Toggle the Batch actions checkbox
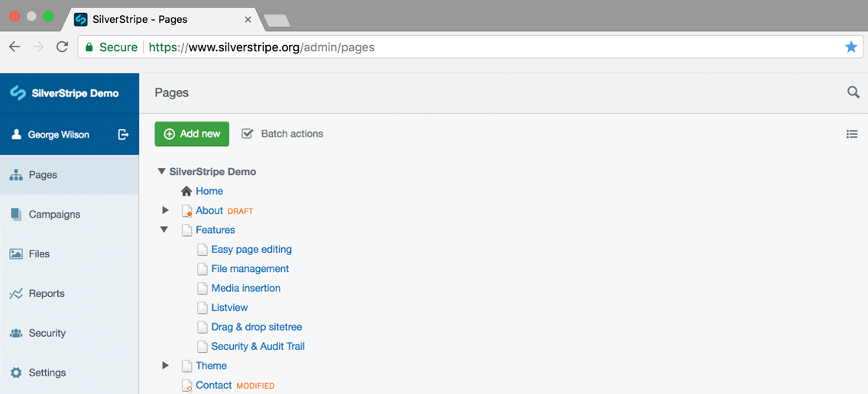 (248, 134)
